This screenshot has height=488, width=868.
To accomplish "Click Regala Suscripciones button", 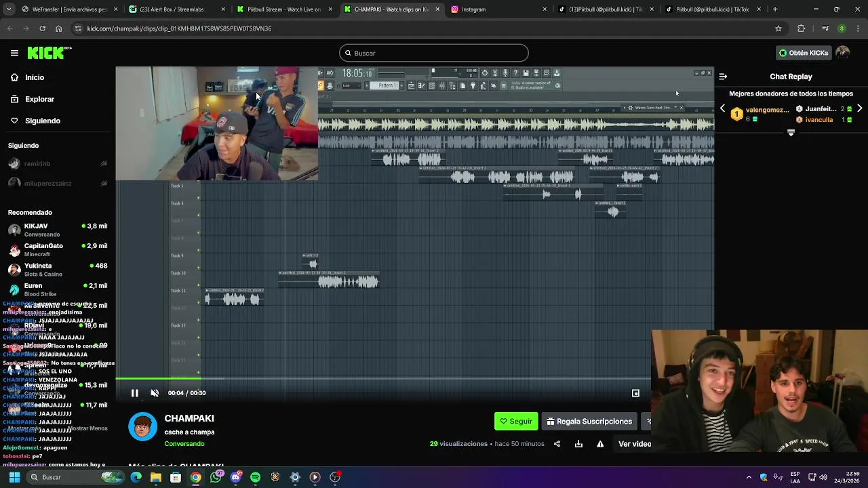I will pyautogui.click(x=589, y=422).
